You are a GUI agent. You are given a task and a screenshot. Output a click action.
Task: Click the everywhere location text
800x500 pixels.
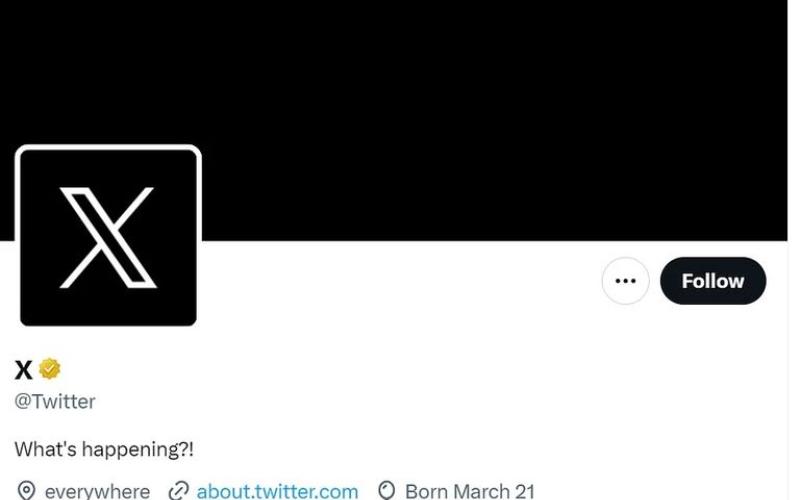pyautogui.click(x=97, y=491)
